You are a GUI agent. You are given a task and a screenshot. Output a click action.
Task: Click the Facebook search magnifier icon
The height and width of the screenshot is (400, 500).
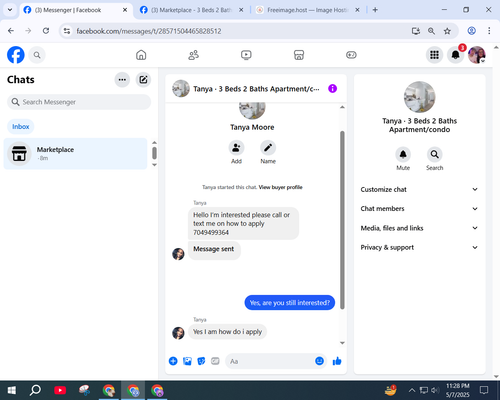(37, 55)
